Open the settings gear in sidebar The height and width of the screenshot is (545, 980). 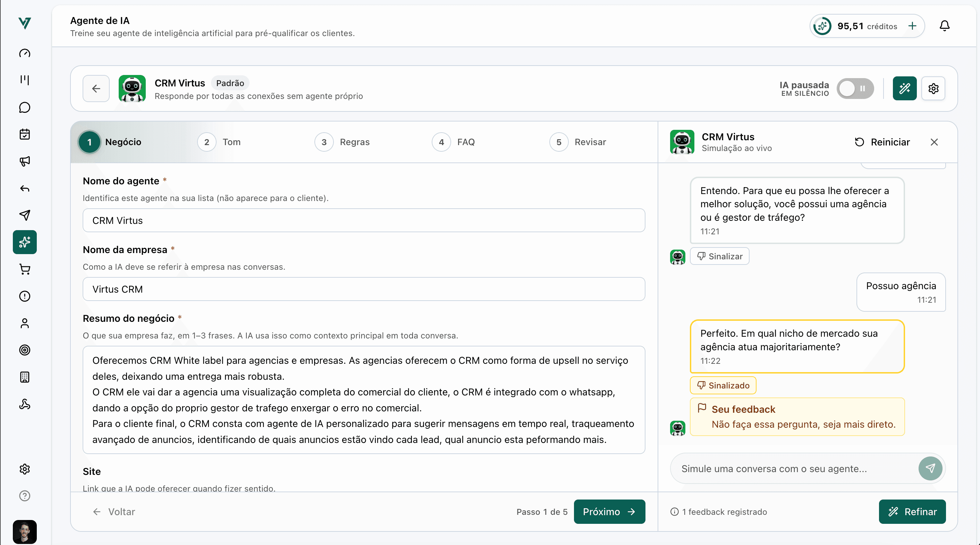point(25,469)
